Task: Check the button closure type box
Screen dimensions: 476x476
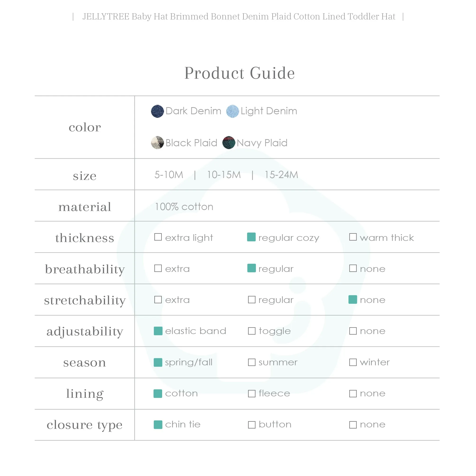Action: coord(252,425)
